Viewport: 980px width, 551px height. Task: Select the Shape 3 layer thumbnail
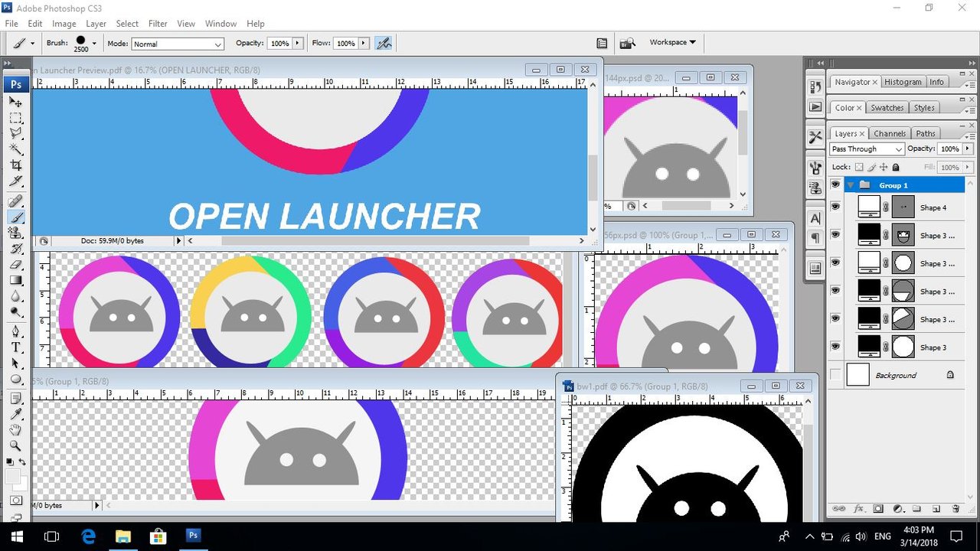(x=868, y=347)
